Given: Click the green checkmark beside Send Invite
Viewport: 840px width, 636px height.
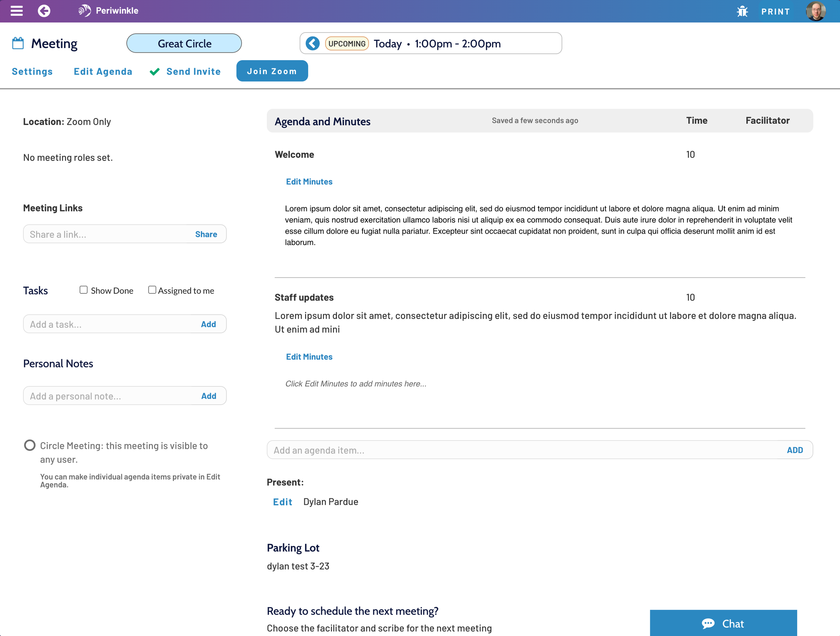Looking at the screenshot, I should (155, 72).
